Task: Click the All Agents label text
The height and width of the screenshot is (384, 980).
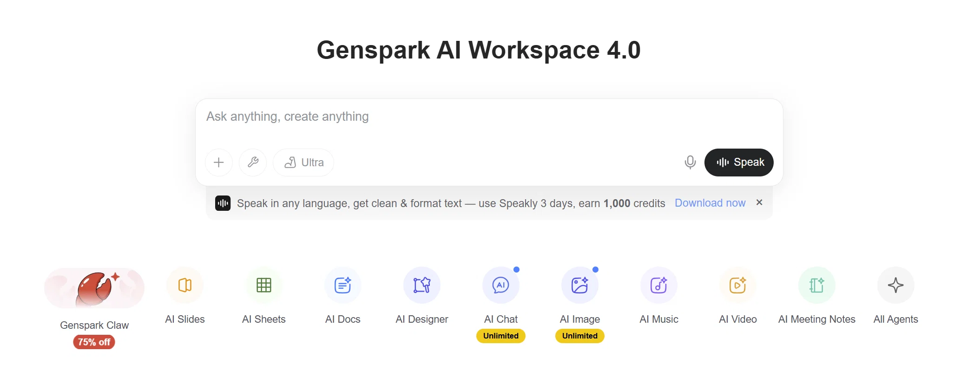Action: (x=896, y=319)
